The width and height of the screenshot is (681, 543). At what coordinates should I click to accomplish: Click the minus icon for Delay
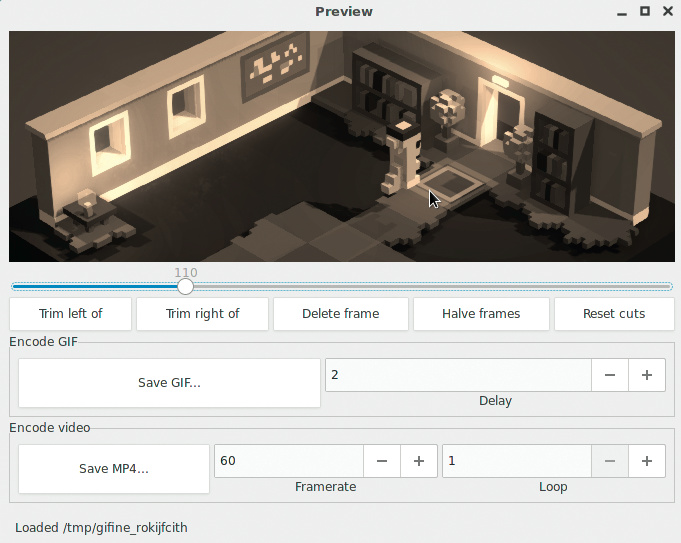[x=610, y=375]
